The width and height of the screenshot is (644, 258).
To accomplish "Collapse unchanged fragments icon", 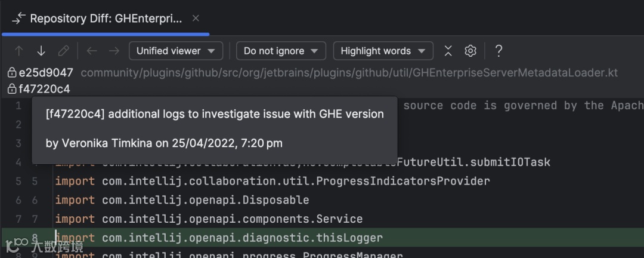I will point(448,51).
